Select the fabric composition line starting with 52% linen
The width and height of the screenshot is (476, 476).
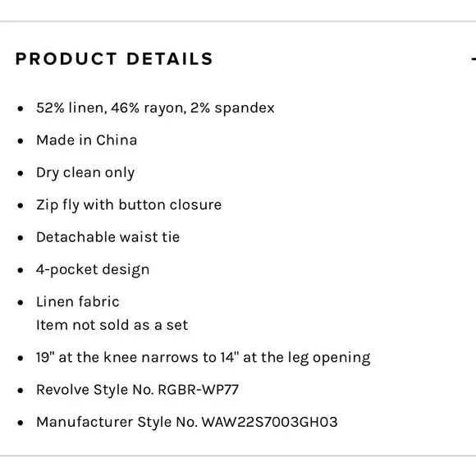pyautogui.click(x=155, y=108)
